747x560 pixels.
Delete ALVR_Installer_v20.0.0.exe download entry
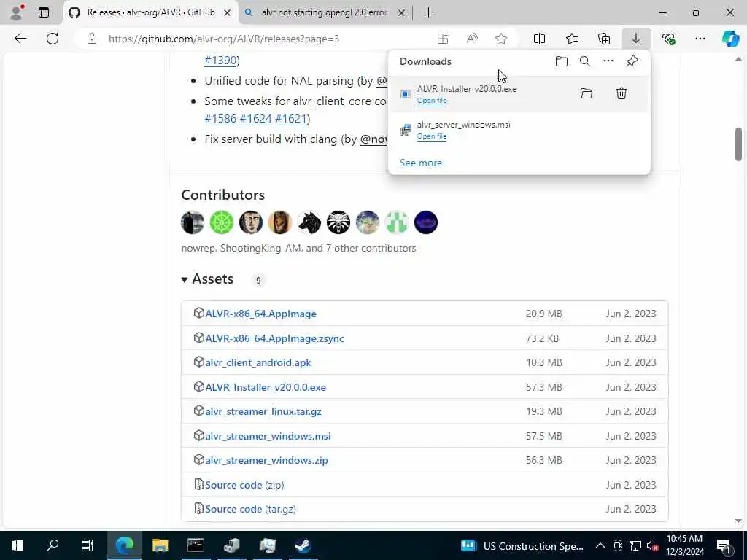click(x=622, y=93)
